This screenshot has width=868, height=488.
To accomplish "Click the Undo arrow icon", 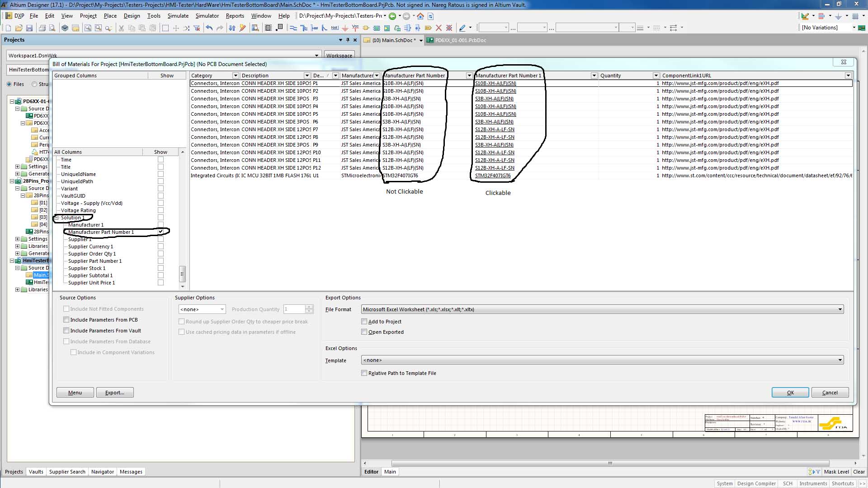I will click(209, 28).
